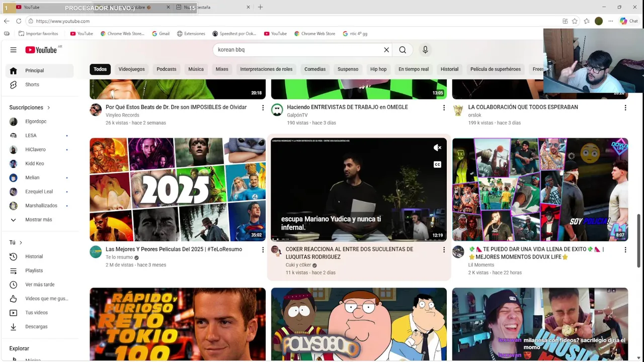Viewport: 644px width, 362px height.
Task: Open Ezequiel Leal subscription channel
Action: coord(40,192)
